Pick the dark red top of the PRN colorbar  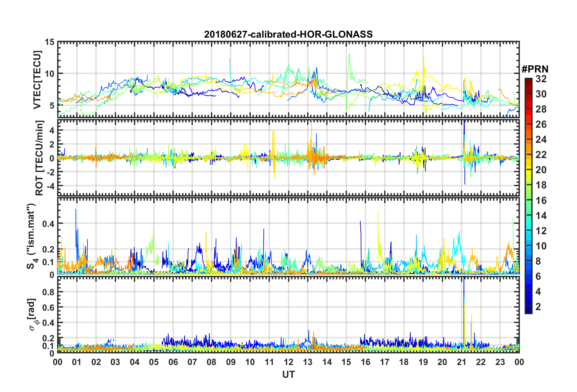coord(528,80)
